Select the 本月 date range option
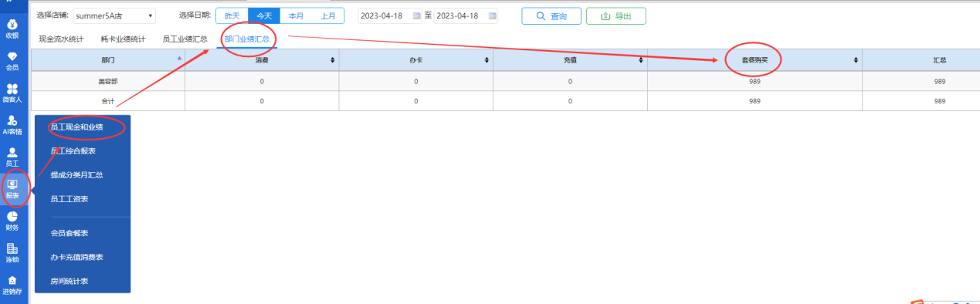Screen dimensions: 980x304 pos(296,15)
